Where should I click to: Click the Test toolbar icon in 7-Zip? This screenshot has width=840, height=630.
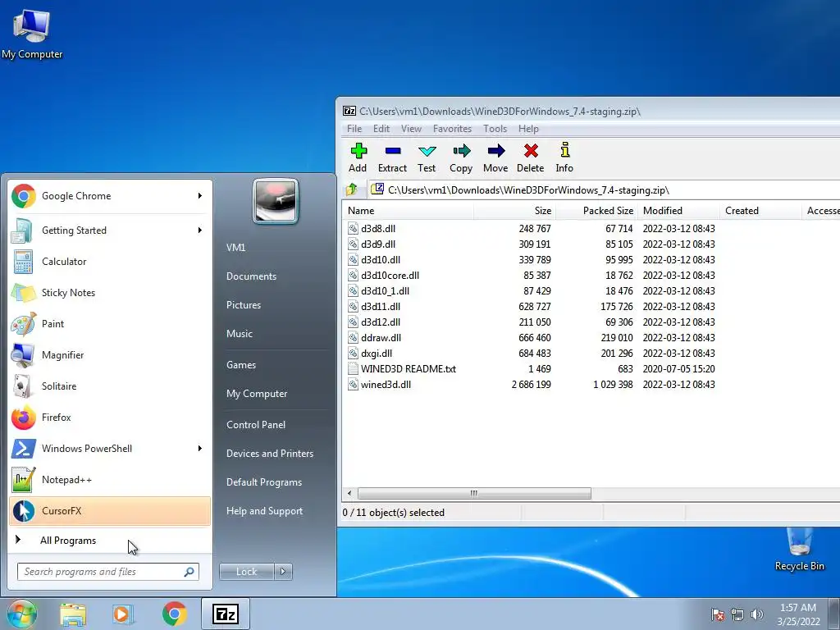pos(427,151)
